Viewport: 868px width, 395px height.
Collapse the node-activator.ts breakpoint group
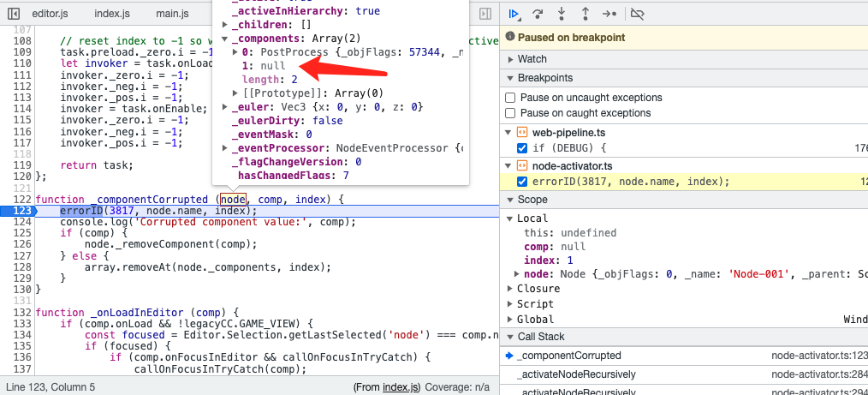coord(508,165)
